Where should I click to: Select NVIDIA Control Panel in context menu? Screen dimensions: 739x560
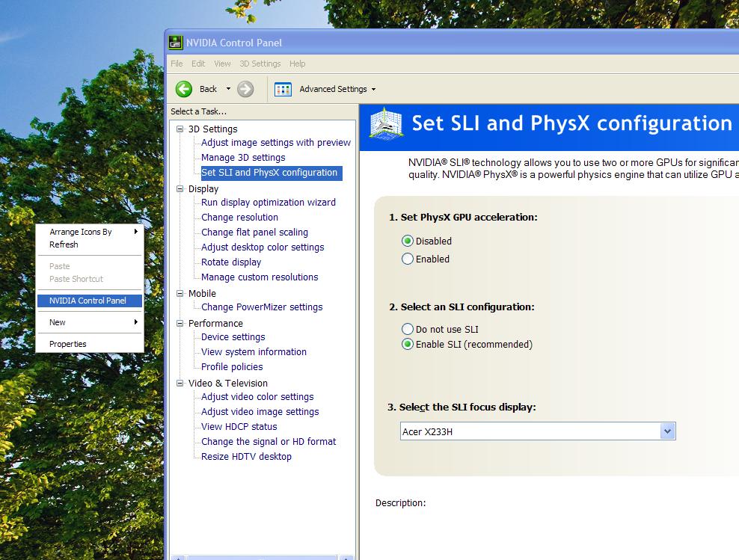coord(90,301)
